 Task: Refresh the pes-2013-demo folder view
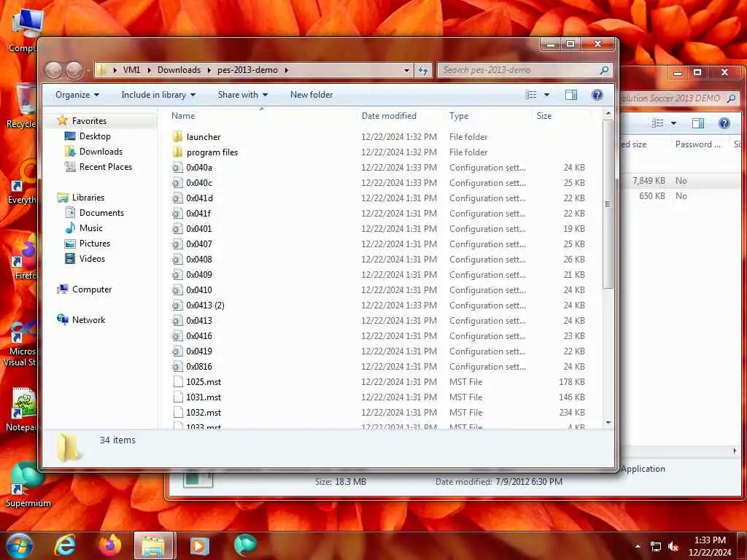(423, 70)
